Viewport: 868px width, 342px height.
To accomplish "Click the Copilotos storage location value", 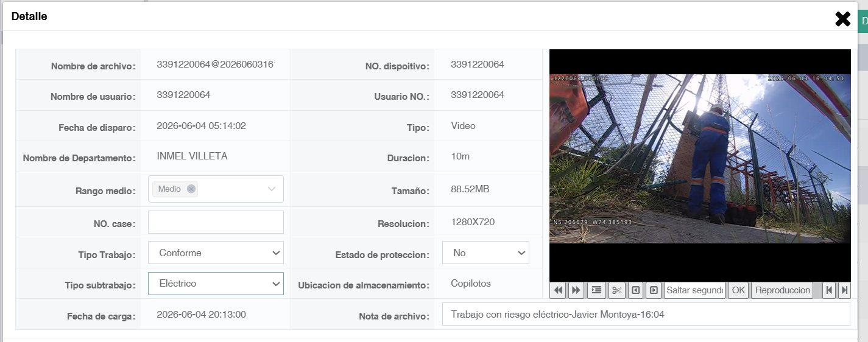I will pyautogui.click(x=471, y=284).
